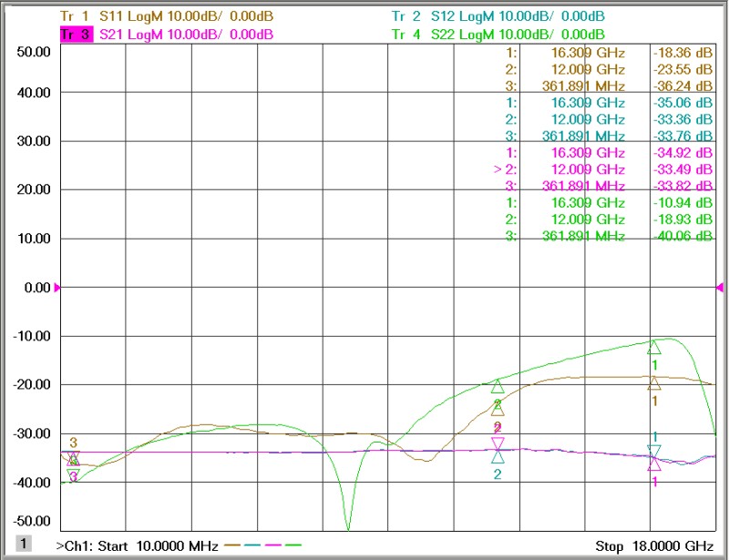Select green S22 marker 1 triangle
The width and height of the screenshot is (729, 560).
point(653,347)
